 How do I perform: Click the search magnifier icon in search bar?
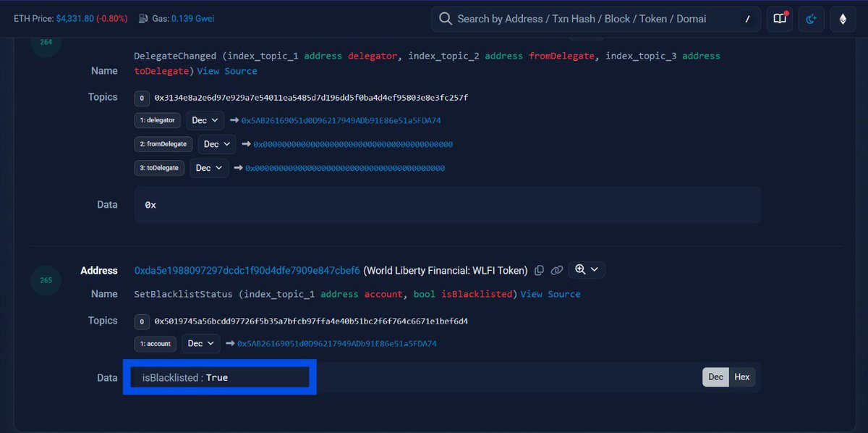click(x=446, y=19)
